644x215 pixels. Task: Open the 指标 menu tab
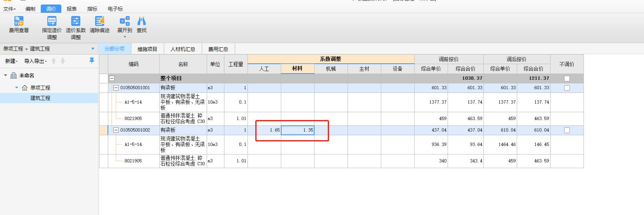pos(92,9)
